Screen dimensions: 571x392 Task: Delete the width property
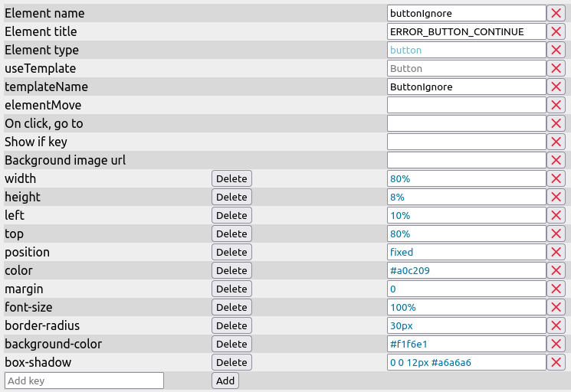point(231,178)
